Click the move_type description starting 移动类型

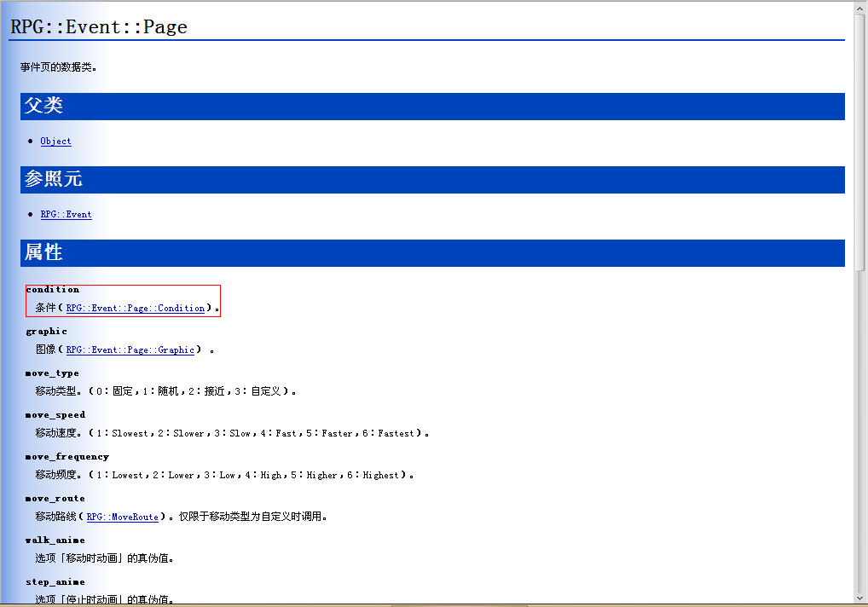pyautogui.click(x=165, y=391)
